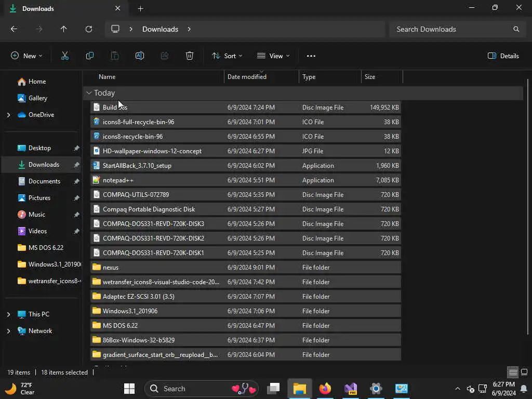
Task: Open notifications bell in tray
Action: (524, 389)
